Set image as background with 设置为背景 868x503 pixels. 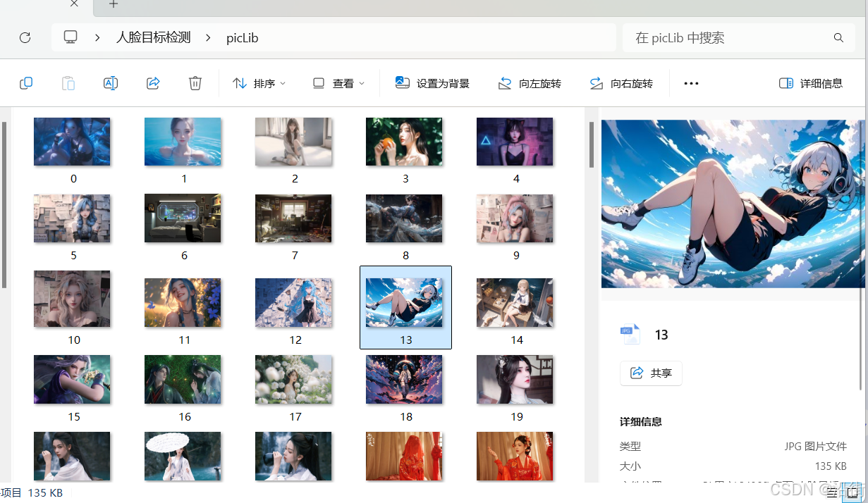pyautogui.click(x=432, y=83)
